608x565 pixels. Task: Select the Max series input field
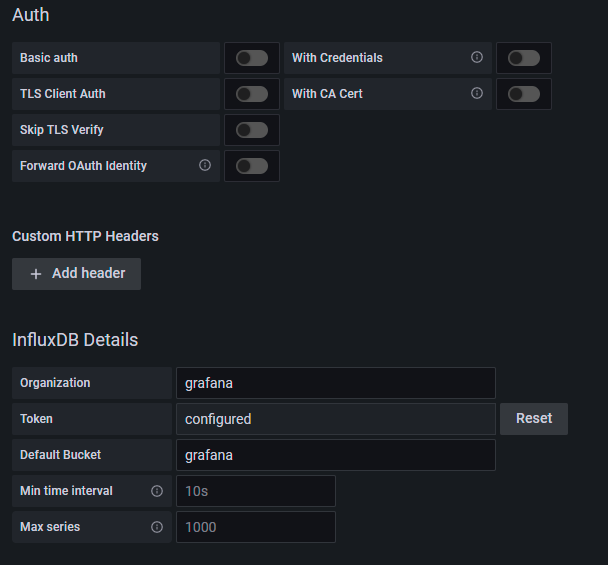(x=255, y=527)
